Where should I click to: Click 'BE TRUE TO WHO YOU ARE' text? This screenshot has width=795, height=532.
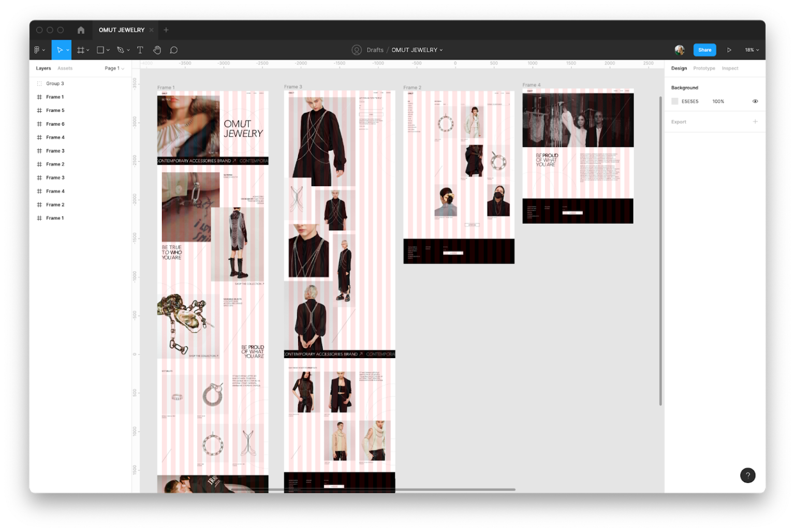[x=172, y=253]
